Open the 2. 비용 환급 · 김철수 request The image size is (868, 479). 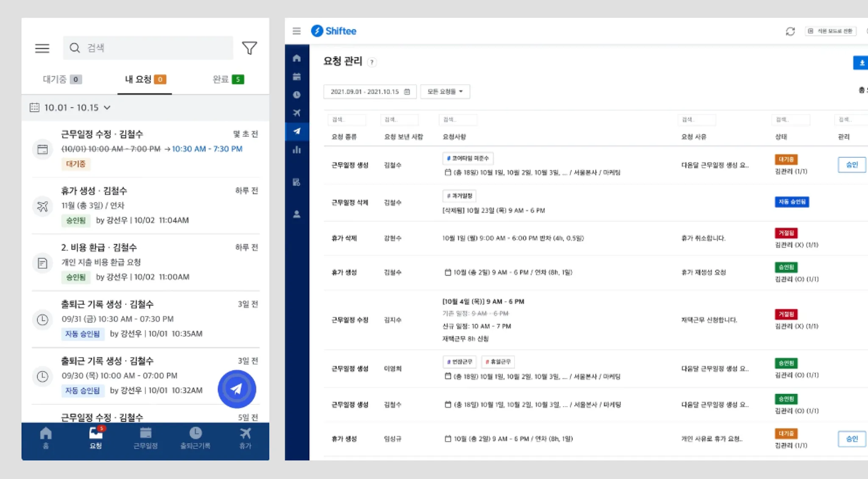pyautogui.click(x=145, y=262)
